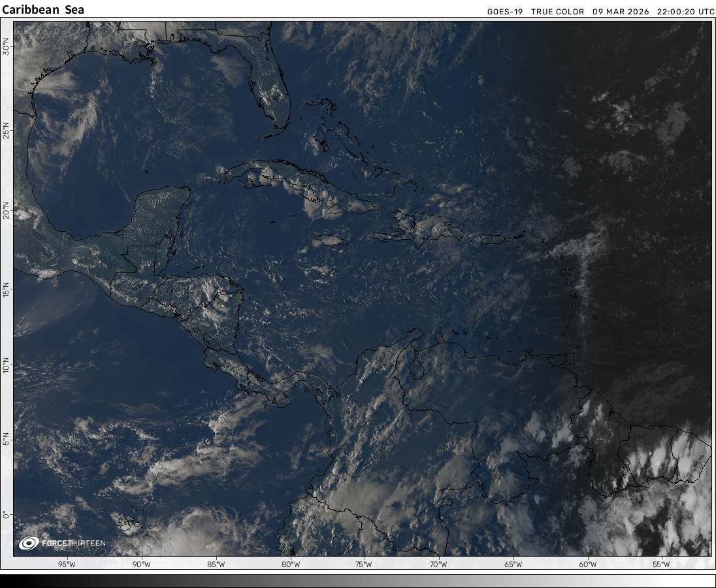Click the white end of grayscale colorbar
This screenshot has height=588, width=716.
tap(708, 581)
